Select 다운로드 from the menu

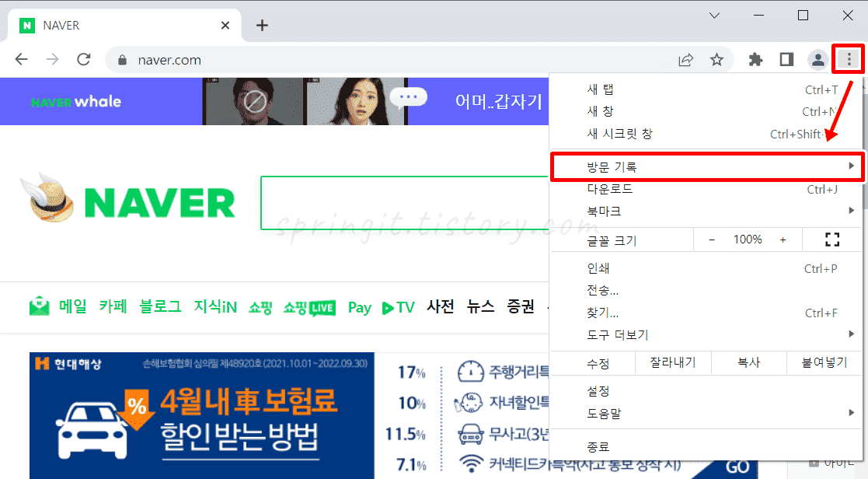[x=706, y=189]
